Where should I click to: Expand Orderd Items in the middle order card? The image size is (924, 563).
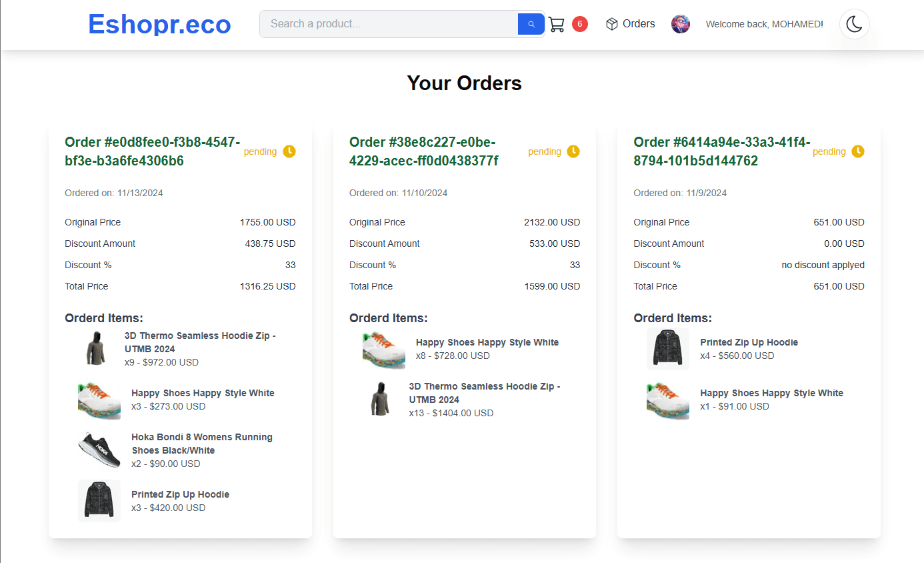pos(389,318)
